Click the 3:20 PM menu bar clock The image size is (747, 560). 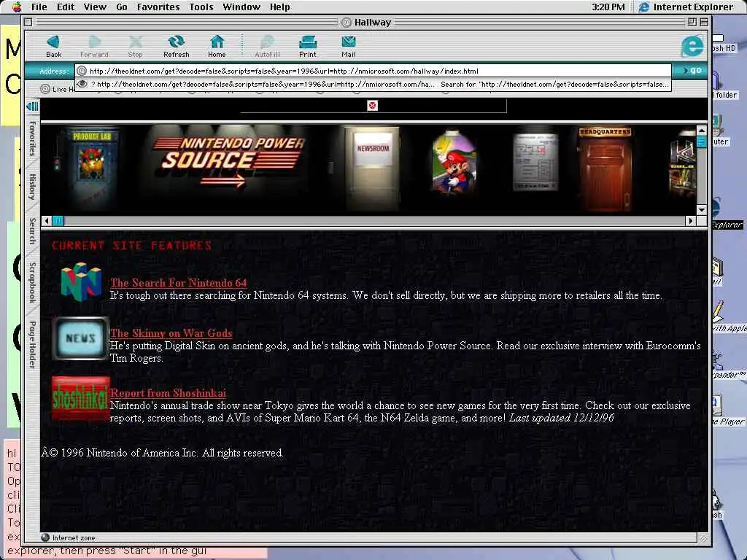[x=608, y=7]
